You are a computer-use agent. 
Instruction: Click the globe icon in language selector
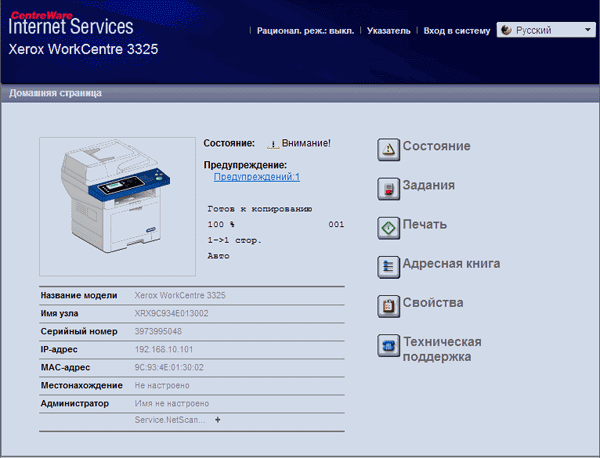point(506,30)
